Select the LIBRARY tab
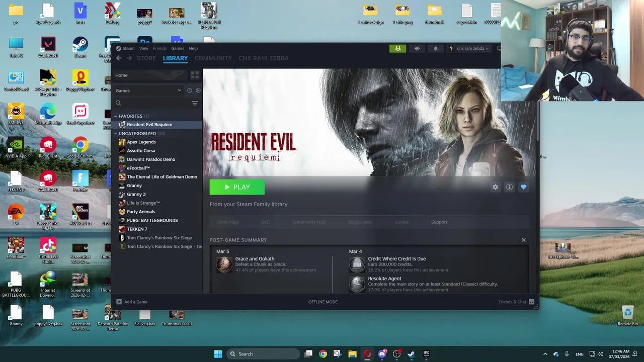This screenshot has height=362, width=644. pyautogui.click(x=175, y=58)
